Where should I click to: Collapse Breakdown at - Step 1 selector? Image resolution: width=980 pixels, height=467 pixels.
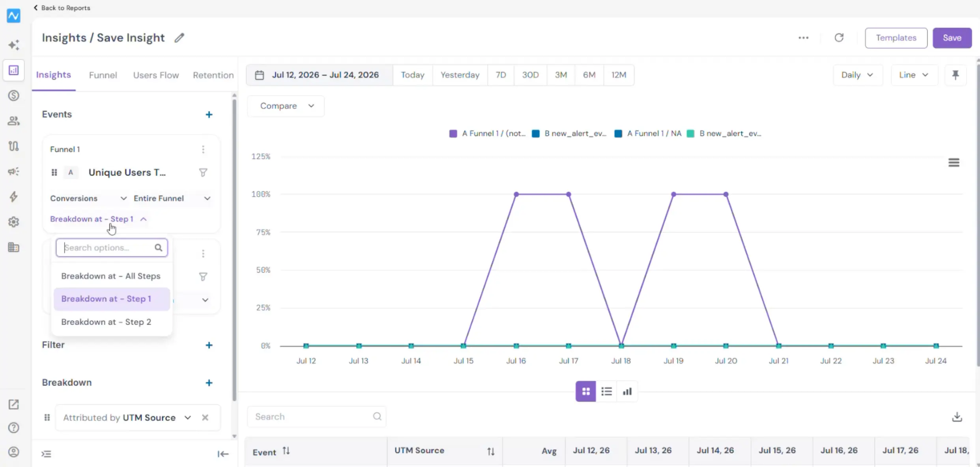98,219
